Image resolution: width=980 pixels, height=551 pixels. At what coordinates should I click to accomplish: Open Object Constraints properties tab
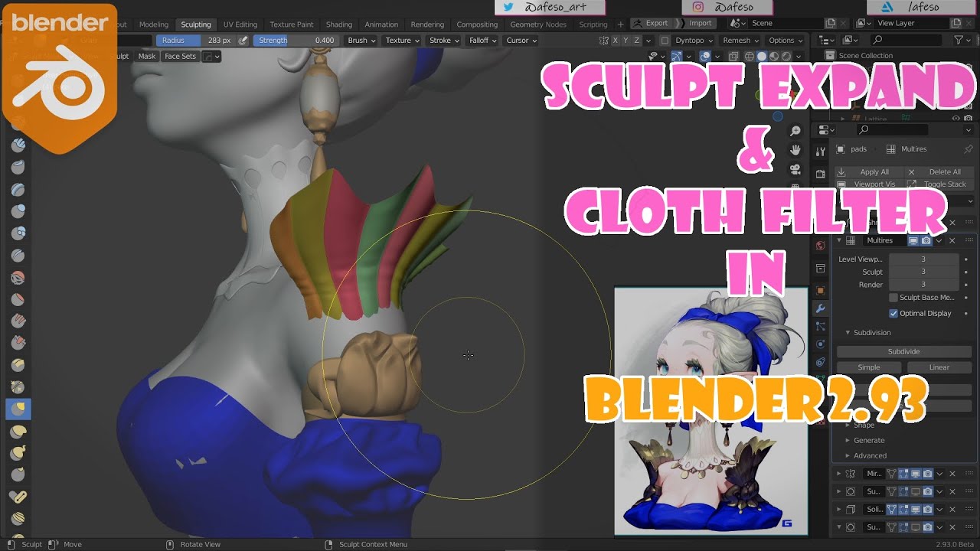pyautogui.click(x=821, y=363)
